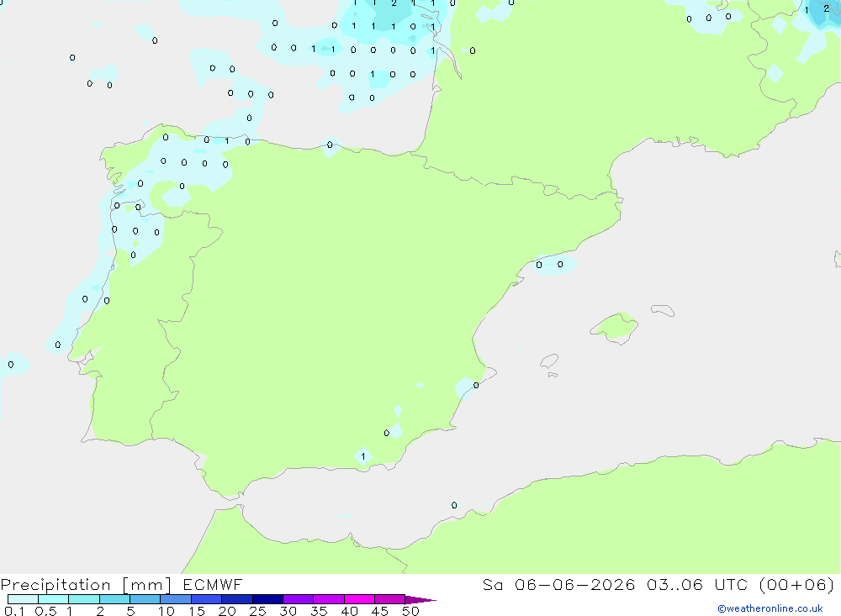This screenshot has height=616, width=841.
Task: Click the 0.5–1 mm pale cyan legend swatch
Action: (54, 599)
